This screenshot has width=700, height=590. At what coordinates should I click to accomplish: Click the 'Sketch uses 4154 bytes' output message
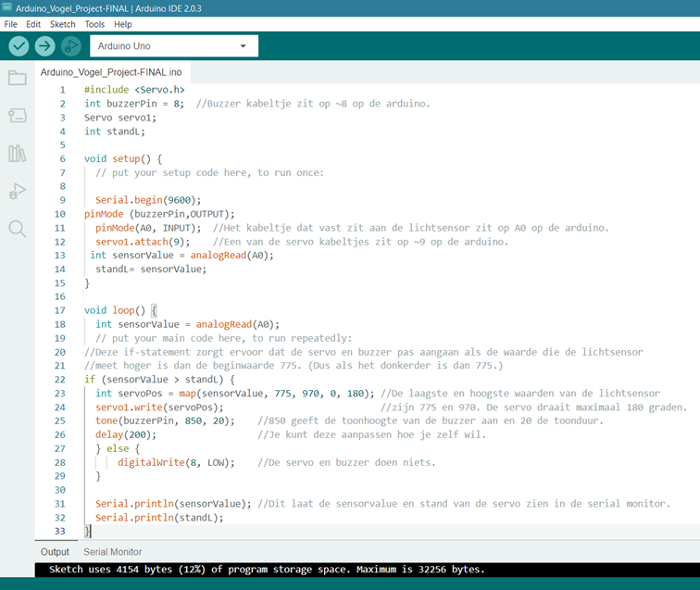[x=267, y=570]
